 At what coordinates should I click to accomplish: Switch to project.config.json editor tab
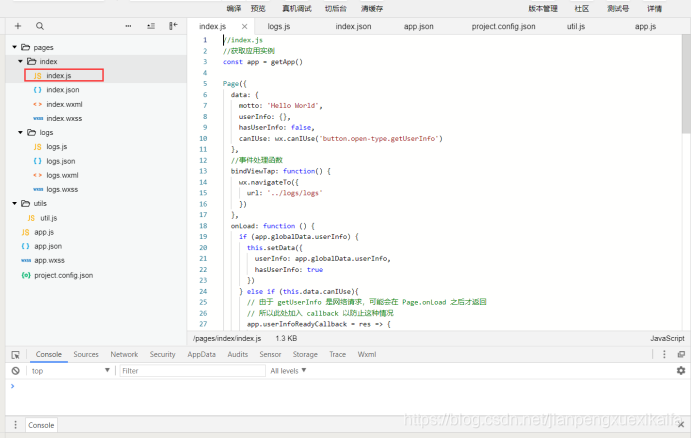coord(503,26)
